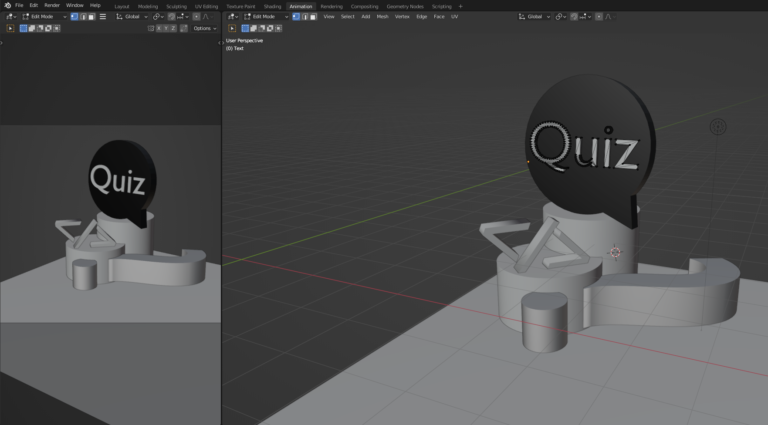Viewport: 768px width, 425px height.
Task: Switch to the Sculpting workspace tab
Action: tap(176, 6)
